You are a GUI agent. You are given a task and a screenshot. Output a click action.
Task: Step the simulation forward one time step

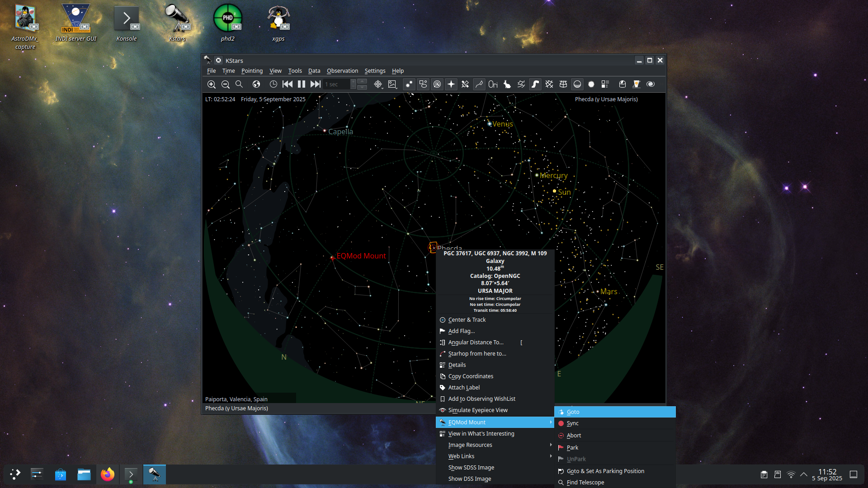pos(316,84)
